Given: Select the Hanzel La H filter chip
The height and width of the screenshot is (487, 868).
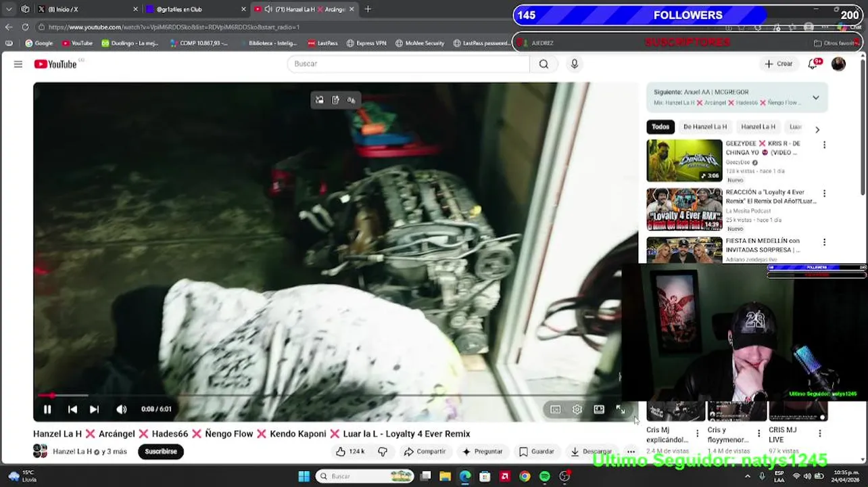Looking at the screenshot, I should point(758,126).
